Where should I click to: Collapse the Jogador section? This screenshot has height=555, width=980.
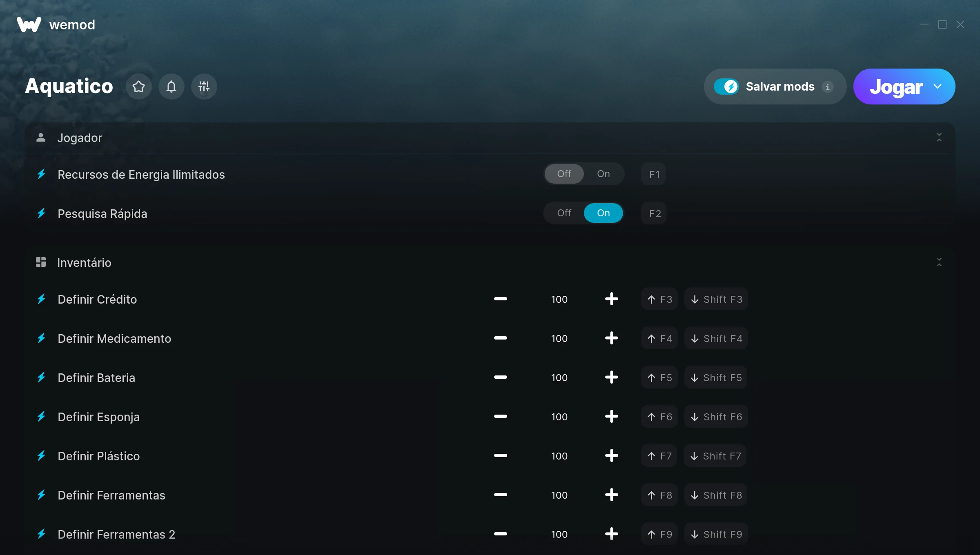(x=939, y=138)
